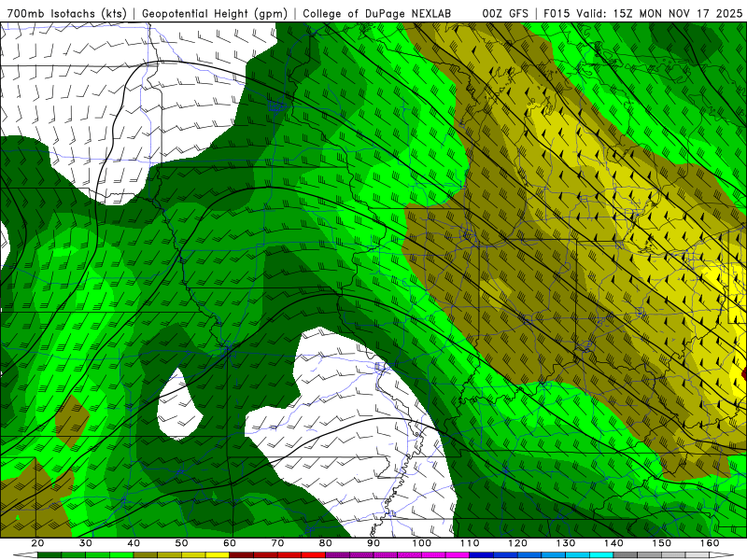This screenshot has width=747, height=560.
Task: Click the '60' color scale label
Action: coord(230,543)
